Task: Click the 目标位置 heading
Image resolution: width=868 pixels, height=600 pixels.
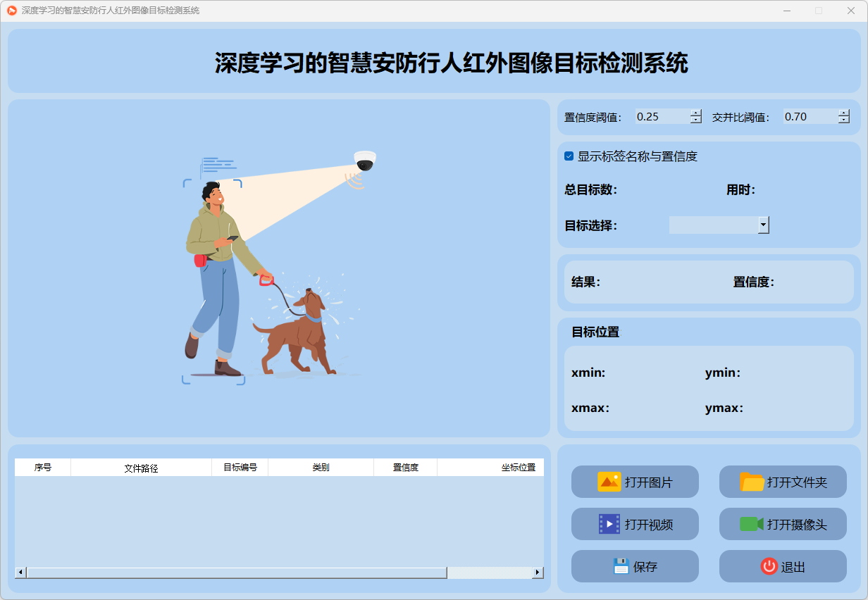Action: click(595, 332)
